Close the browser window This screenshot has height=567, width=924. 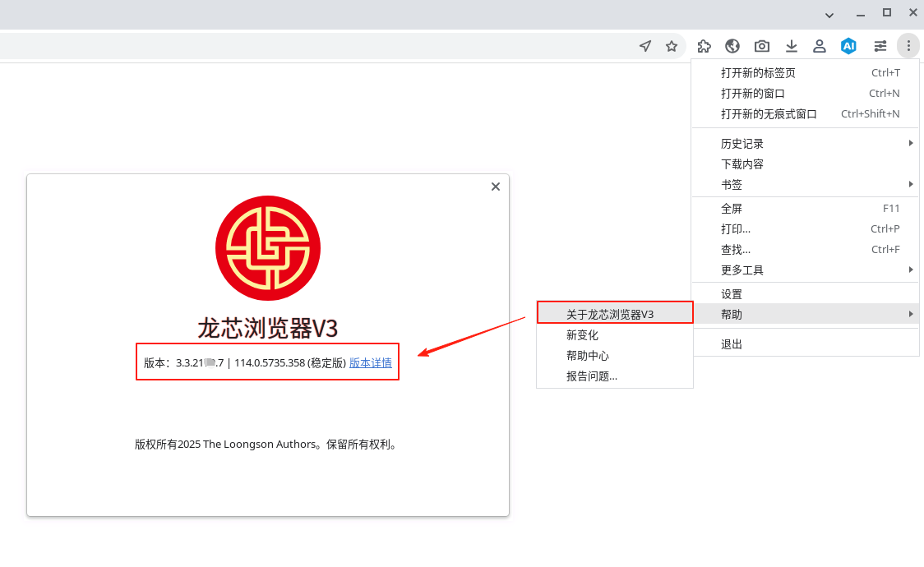tap(912, 12)
